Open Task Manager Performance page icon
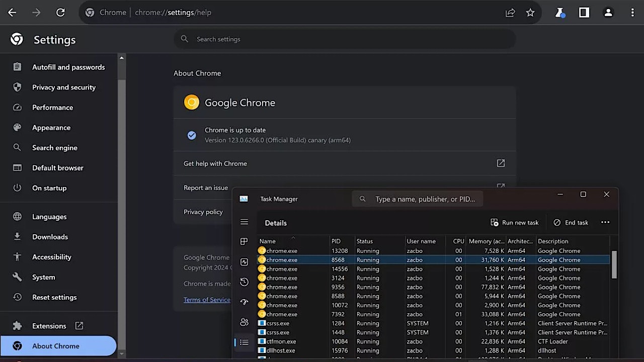The height and width of the screenshot is (362, 644). (x=244, y=262)
